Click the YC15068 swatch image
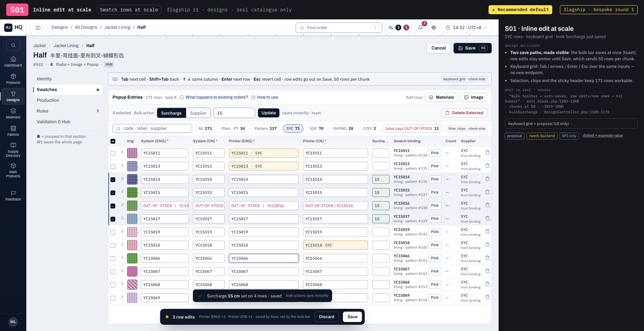 [132, 285]
